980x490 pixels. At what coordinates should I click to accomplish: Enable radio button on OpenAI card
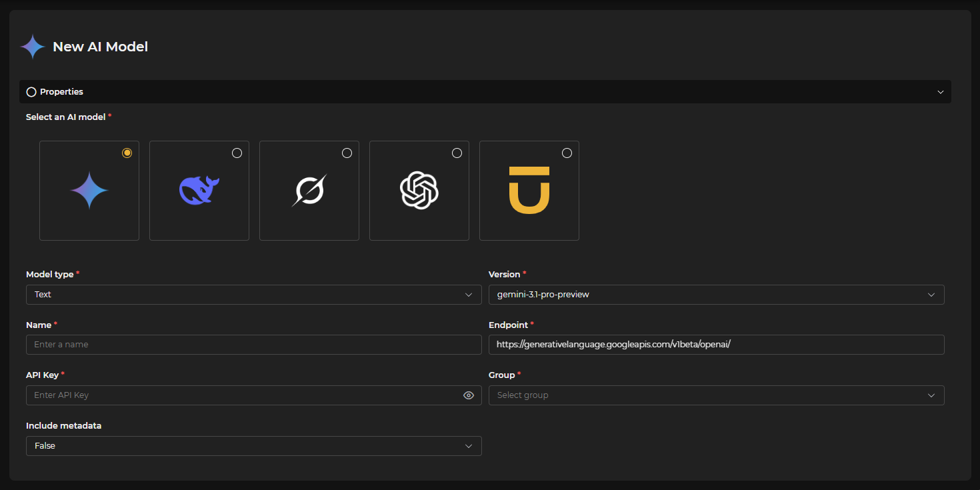click(457, 153)
